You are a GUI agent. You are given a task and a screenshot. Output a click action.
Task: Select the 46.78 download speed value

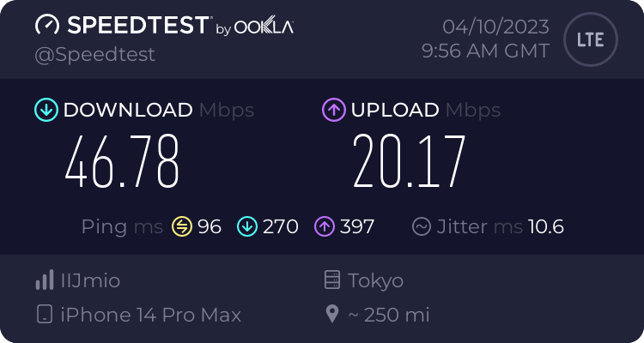click(122, 161)
